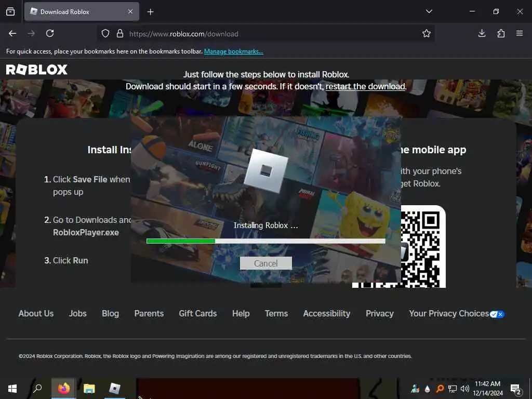
Task: Click the site security padlock icon
Action: (120, 34)
